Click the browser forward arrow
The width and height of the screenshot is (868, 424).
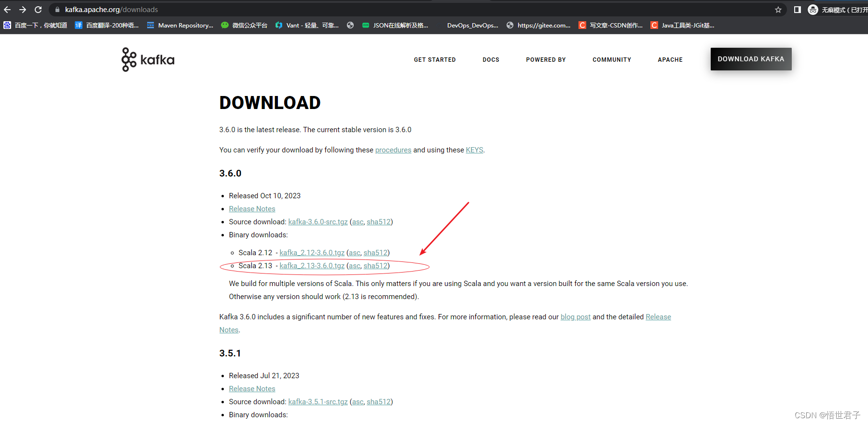point(23,10)
